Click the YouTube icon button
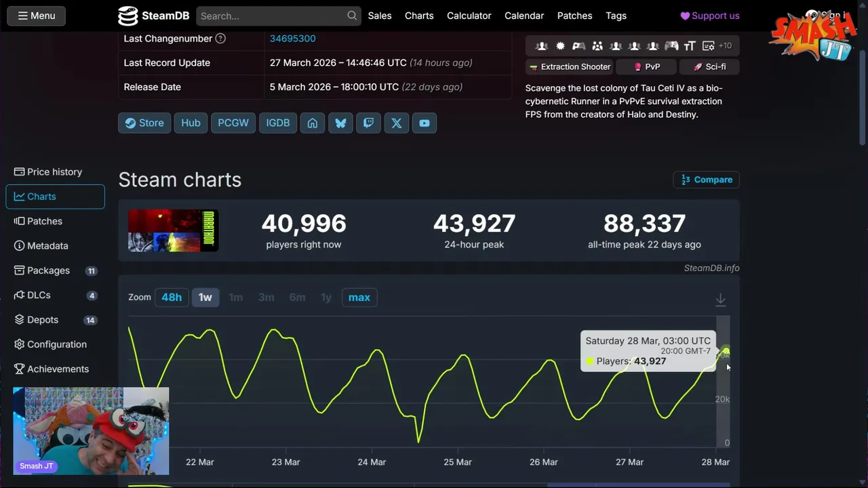Image resolution: width=868 pixels, height=488 pixels. (425, 123)
